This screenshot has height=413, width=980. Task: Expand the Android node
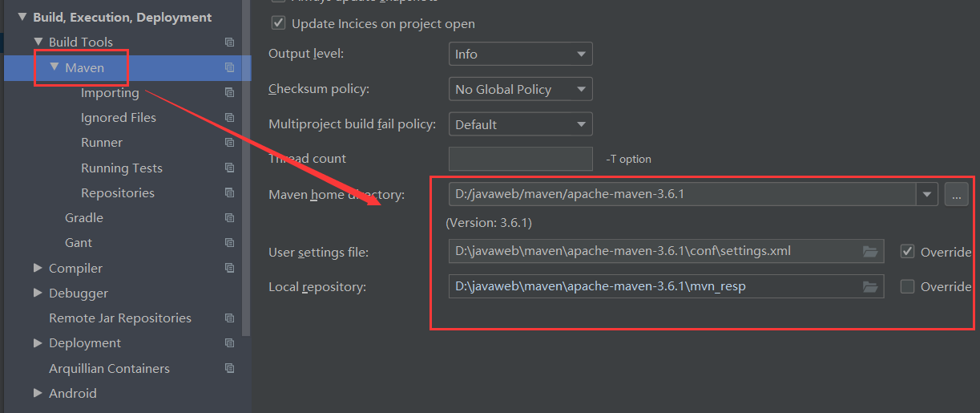pyautogui.click(x=38, y=393)
